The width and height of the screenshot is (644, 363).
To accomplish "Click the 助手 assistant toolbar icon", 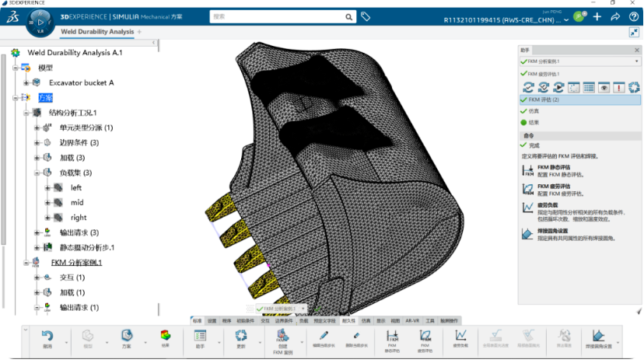I will (200, 336).
